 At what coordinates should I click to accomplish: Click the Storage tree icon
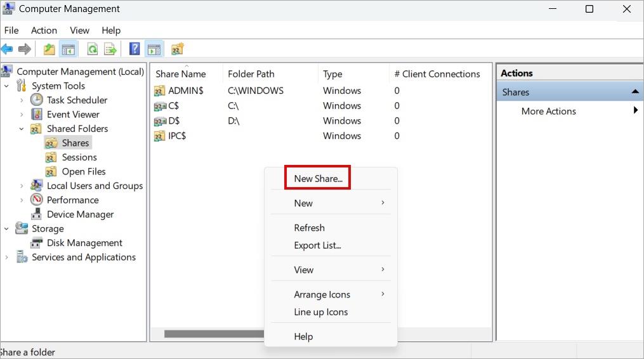[22, 228]
